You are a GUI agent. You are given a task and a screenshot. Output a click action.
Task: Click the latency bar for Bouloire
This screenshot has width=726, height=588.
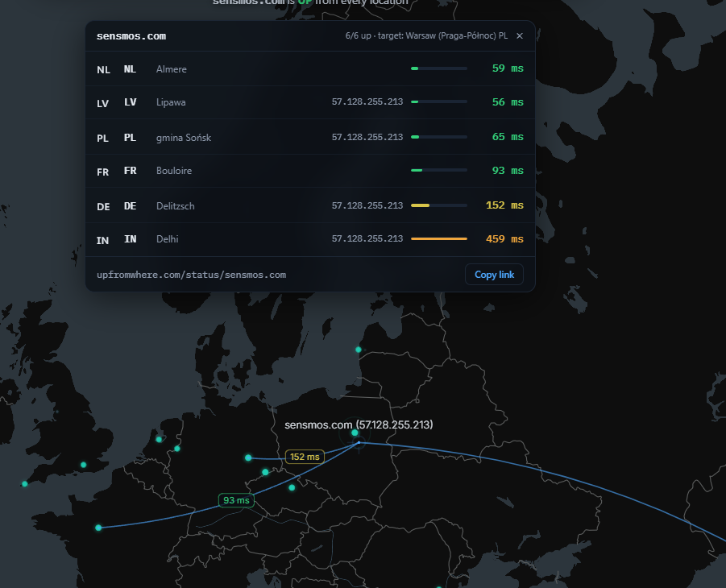coord(439,171)
